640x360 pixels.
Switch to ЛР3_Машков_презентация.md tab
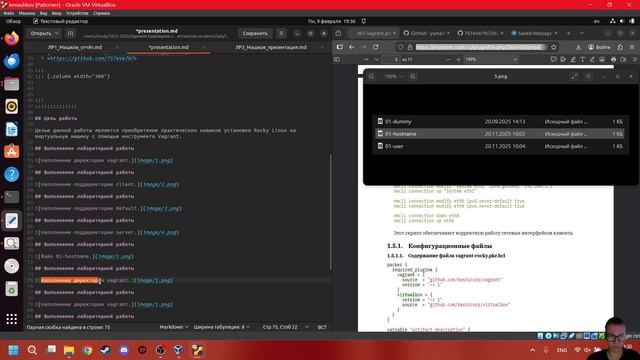271,47
